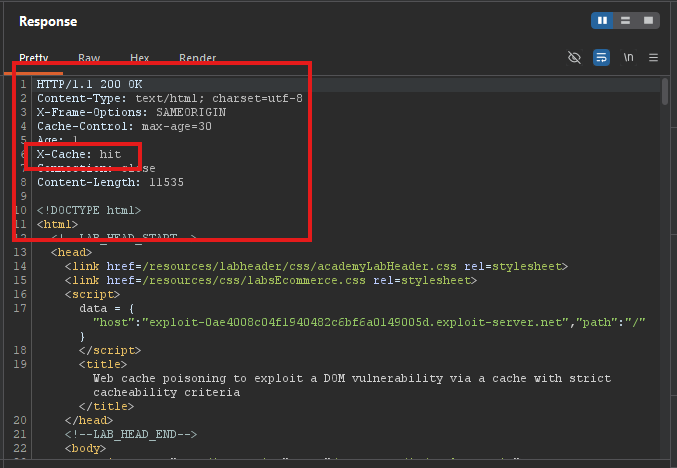Image resolution: width=677 pixels, height=468 pixels.
Task: Click the '<html>' tag on line 11
Action: click(x=57, y=225)
